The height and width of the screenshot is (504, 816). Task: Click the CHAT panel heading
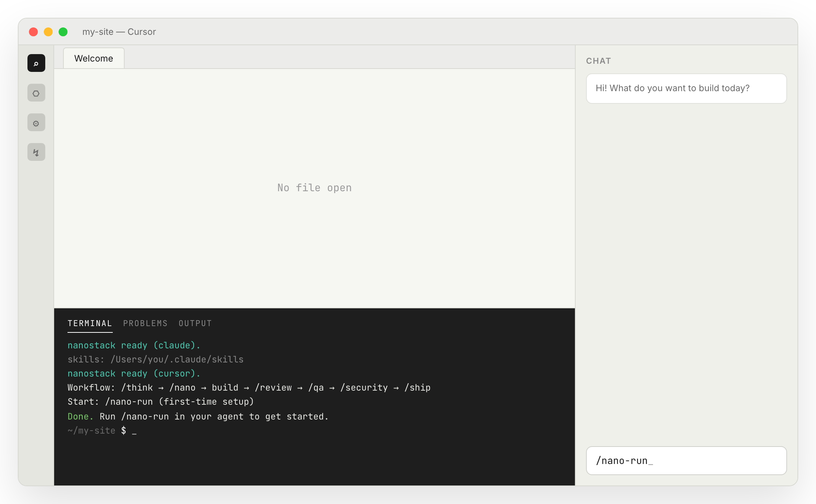tap(598, 61)
